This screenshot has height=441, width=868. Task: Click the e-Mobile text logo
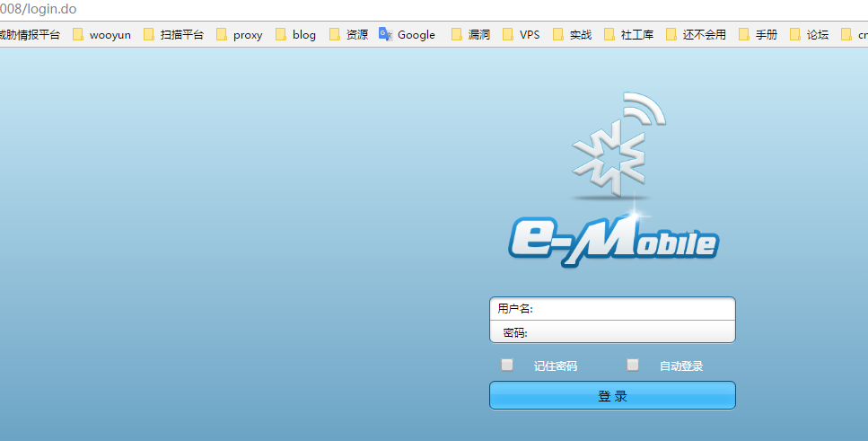click(x=613, y=241)
